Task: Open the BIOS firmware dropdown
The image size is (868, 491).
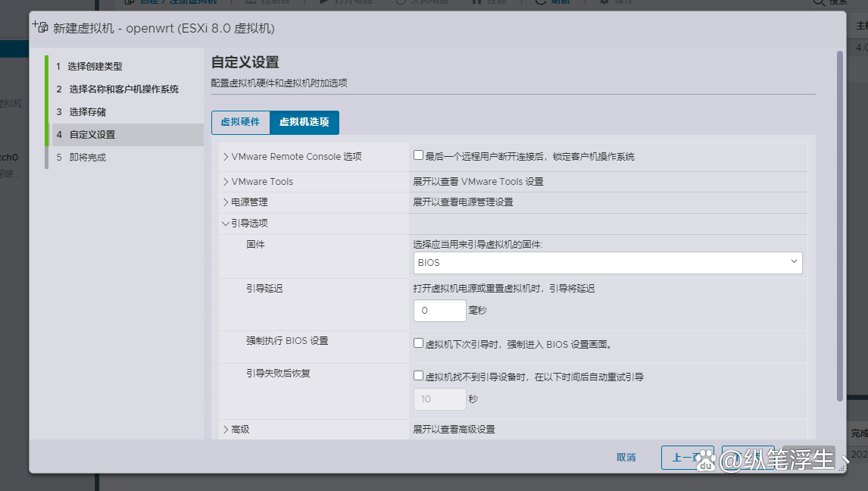Action: 607,262
